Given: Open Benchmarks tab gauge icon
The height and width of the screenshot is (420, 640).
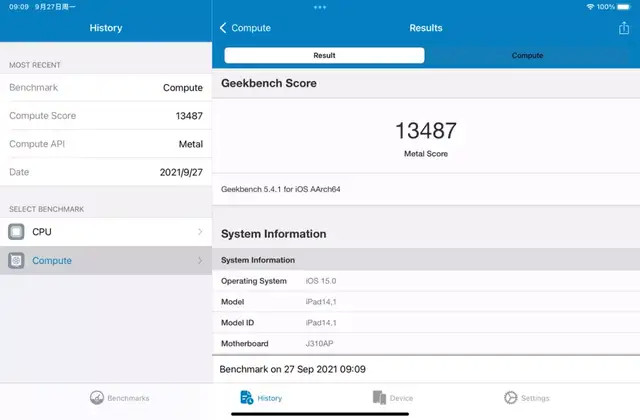Looking at the screenshot, I should [97, 398].
